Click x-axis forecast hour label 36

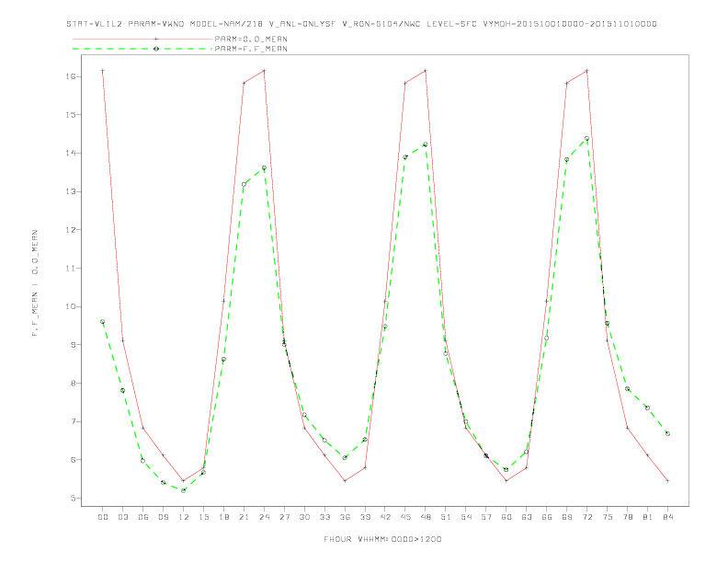[x=345, y=517]
